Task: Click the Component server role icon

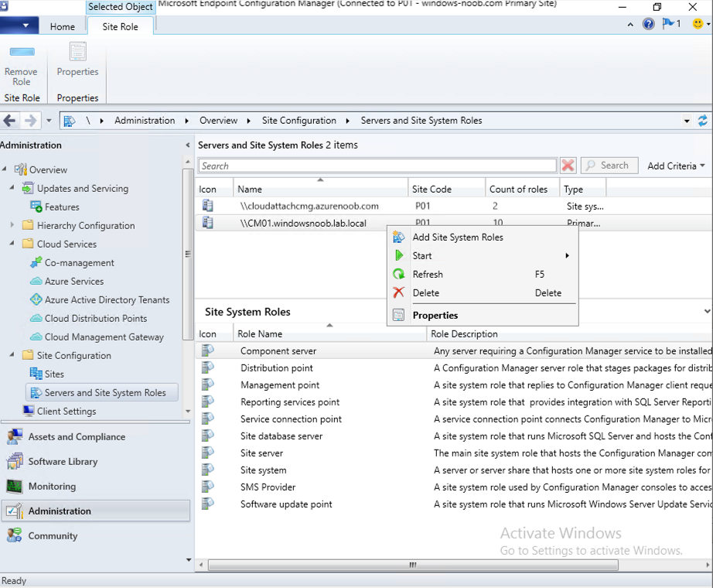Action: point(208,350)
